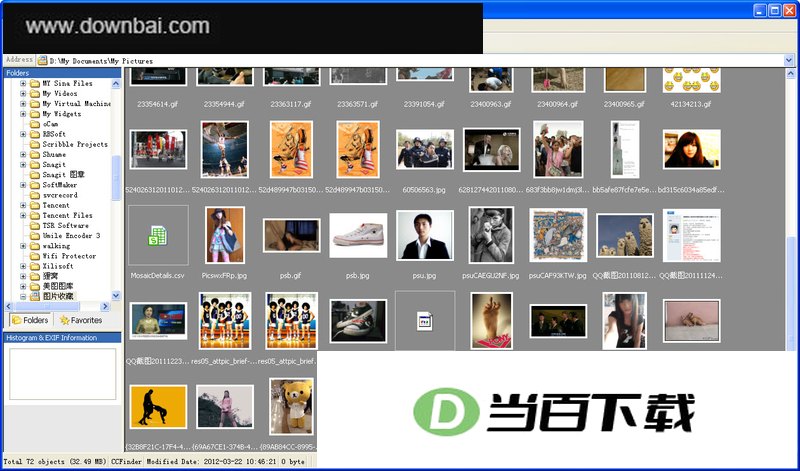Click the Modified Date status bar entry
Viewport: 800px width, 471px height.
point(211,461)
